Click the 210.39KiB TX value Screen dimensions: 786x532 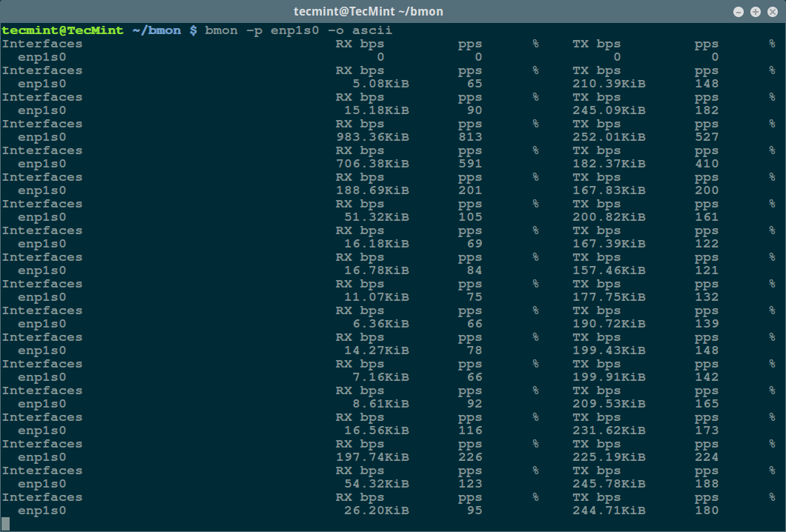(609, 84)
